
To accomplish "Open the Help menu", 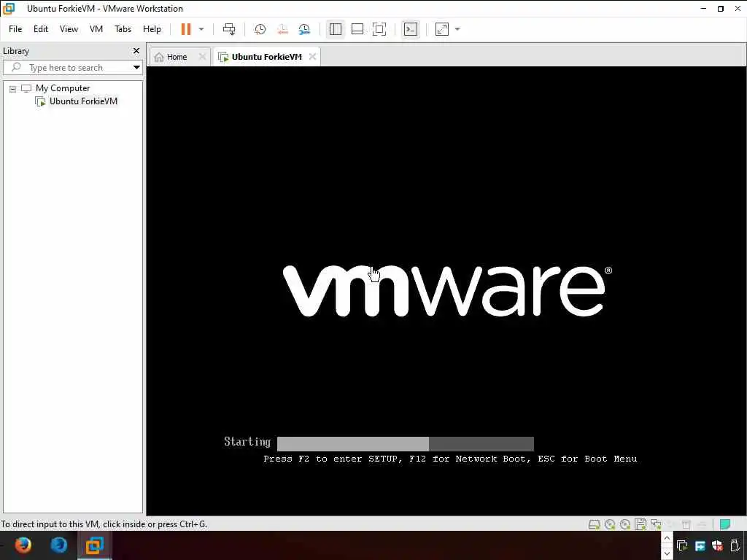I will 152,29.
